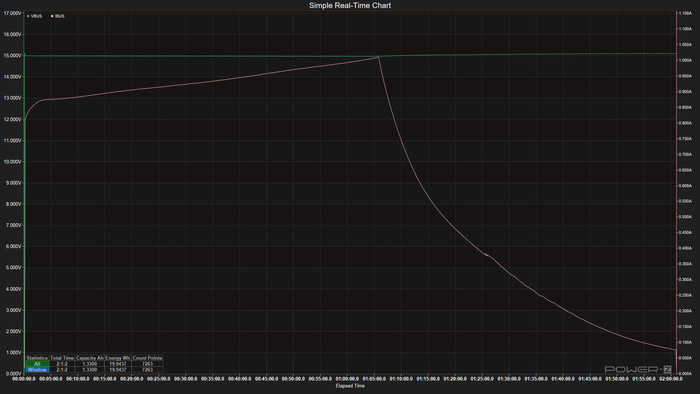Click the 02:00:00.0 end time label
The height and width of the screenshot is (394, 700).
point(671,379)
